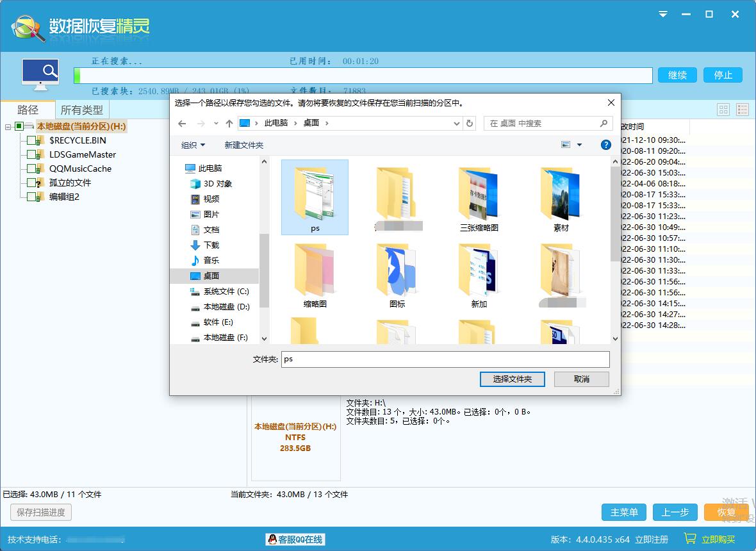
Task: Click the 停止 button
Action: 723,75
